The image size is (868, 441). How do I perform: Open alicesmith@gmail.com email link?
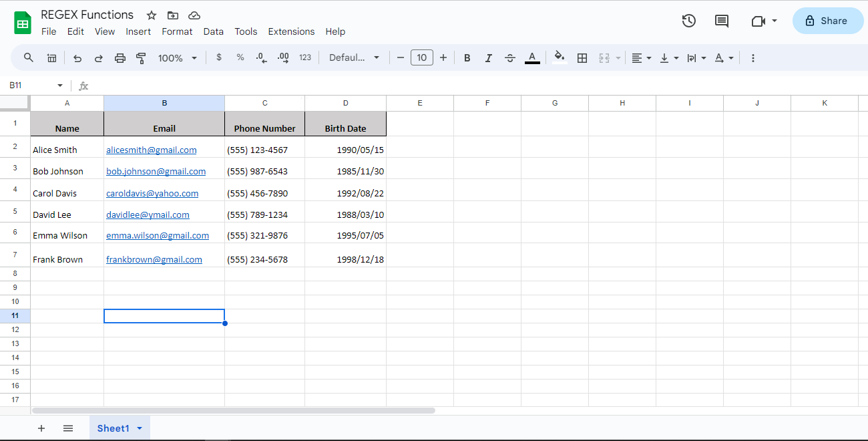point(151,150)
